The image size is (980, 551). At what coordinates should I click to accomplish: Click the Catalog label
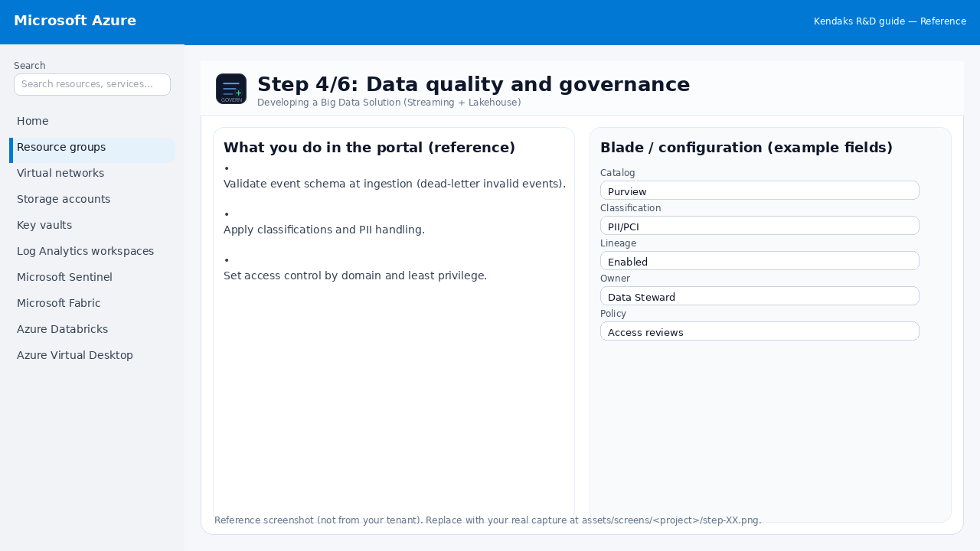(618, 173)
